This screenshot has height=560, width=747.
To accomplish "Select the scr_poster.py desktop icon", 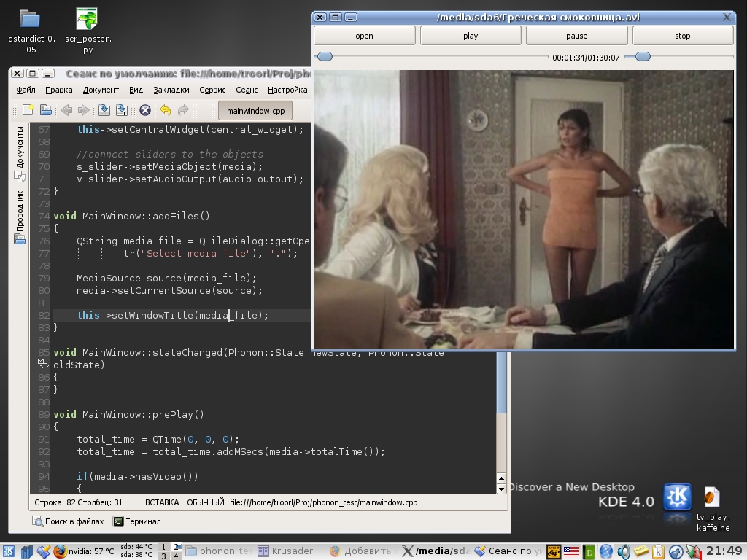I will [x=88, y=19].
